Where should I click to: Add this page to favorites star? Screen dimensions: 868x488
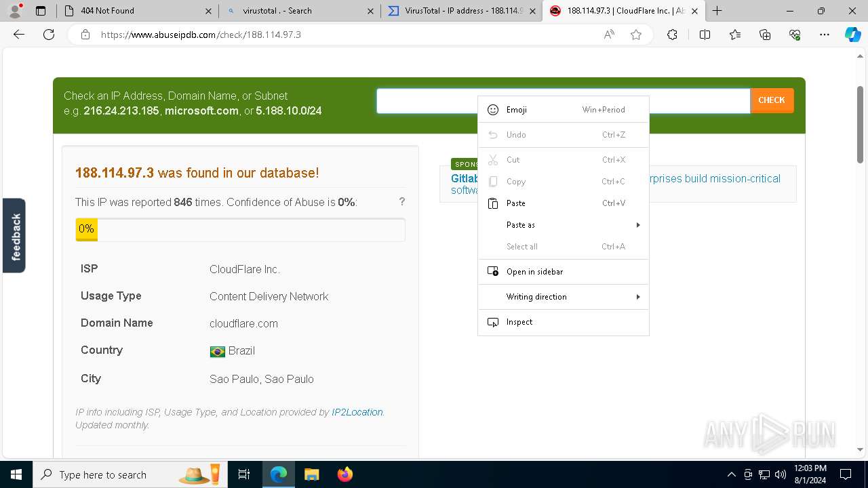(636, 35)
